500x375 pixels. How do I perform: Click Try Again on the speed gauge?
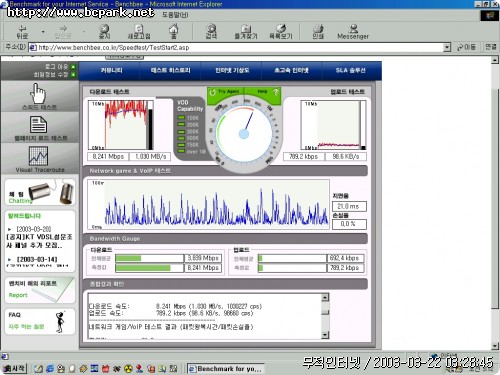click(x=225, y=92)
